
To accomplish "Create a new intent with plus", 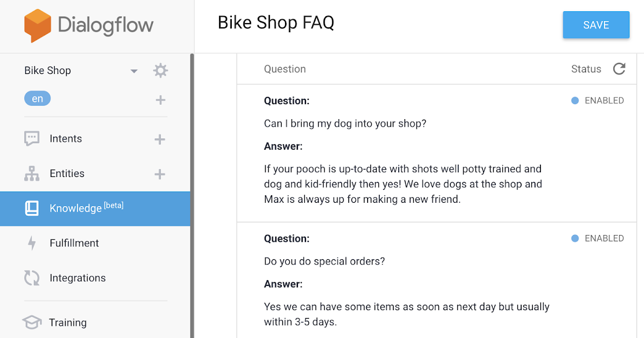I will (159, 139).
